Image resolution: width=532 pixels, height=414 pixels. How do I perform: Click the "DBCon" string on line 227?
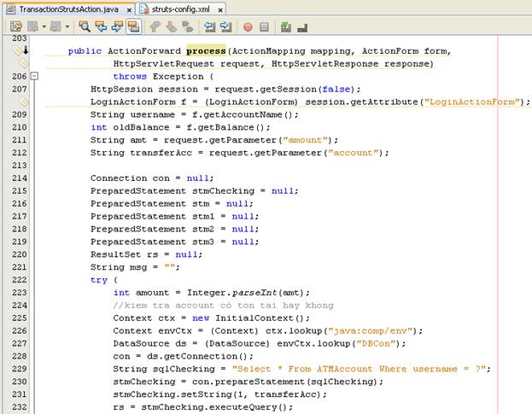(x=376, y=343)
